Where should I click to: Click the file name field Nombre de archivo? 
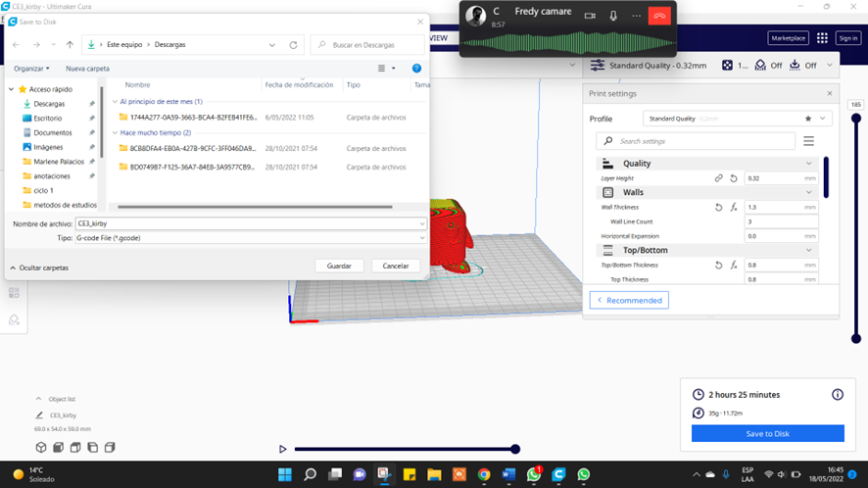[x=250, y=223]
